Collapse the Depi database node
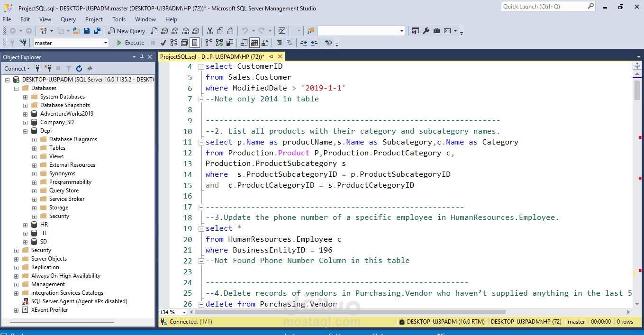The image size is (644, 335). (26, 131)
